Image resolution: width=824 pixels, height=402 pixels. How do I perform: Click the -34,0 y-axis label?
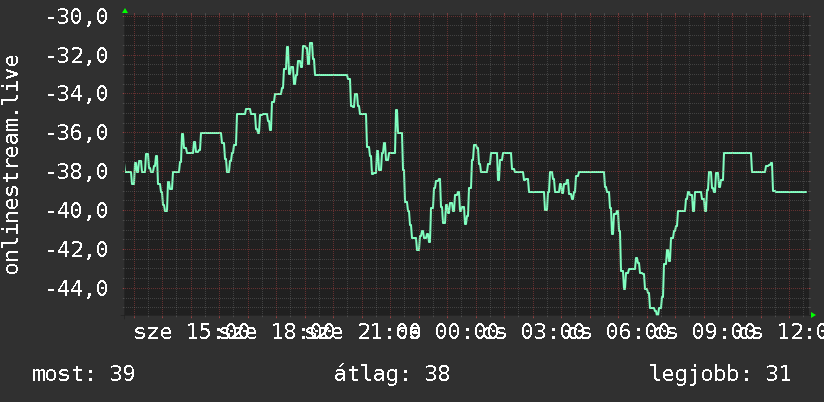pyautogui.click(x=77, y=94)
